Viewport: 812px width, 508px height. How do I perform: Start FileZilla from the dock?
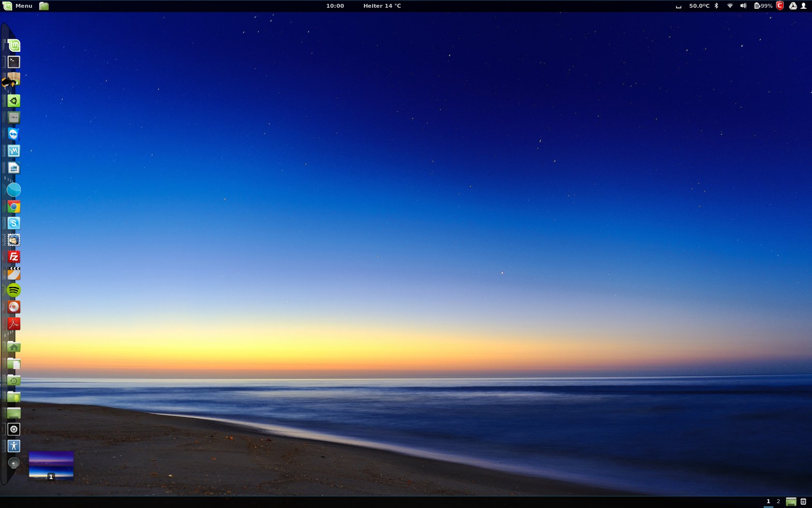tap(14, 257)
